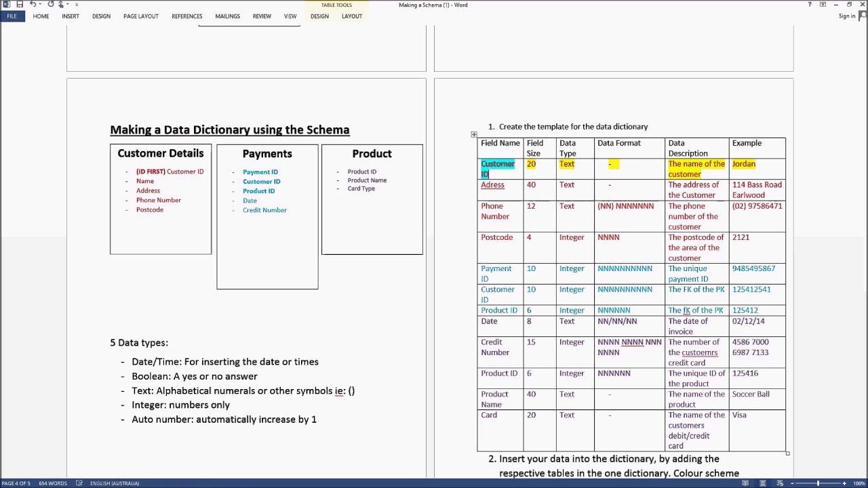Switch to the INSERT ribbon tab

71,16
